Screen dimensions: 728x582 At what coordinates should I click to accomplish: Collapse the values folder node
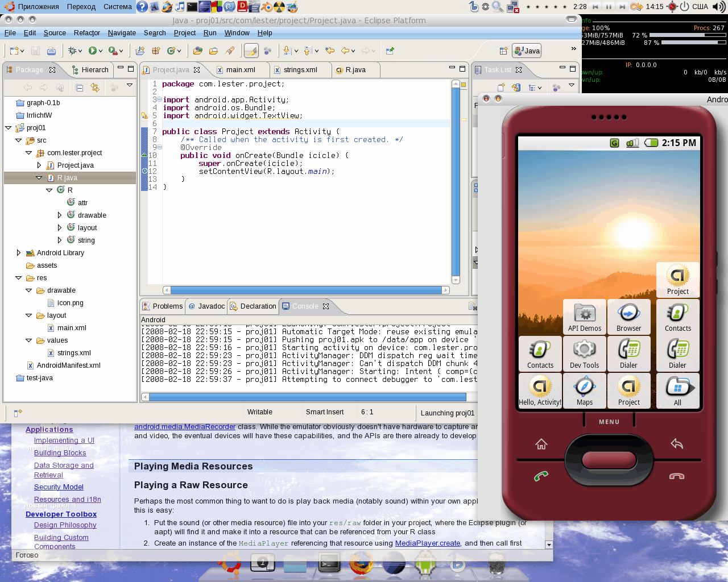pyautogui.click(x=28, y=340)
